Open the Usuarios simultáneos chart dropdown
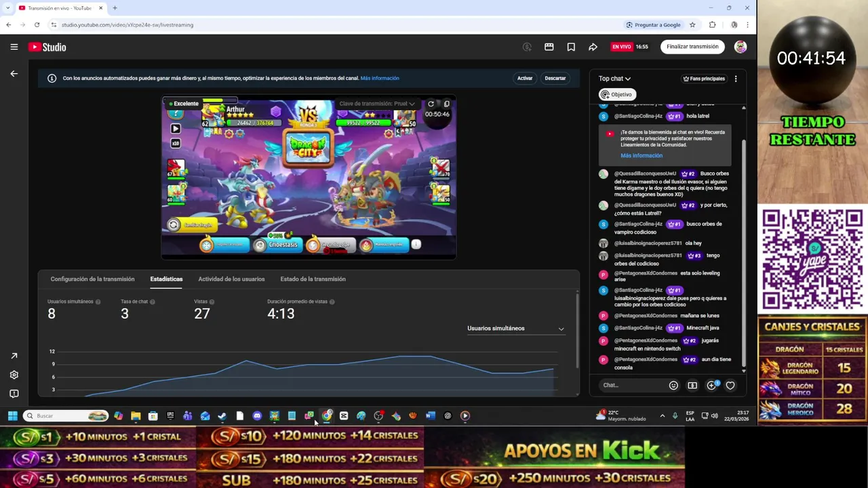The image size is (868, 488). tap(515, 328)
